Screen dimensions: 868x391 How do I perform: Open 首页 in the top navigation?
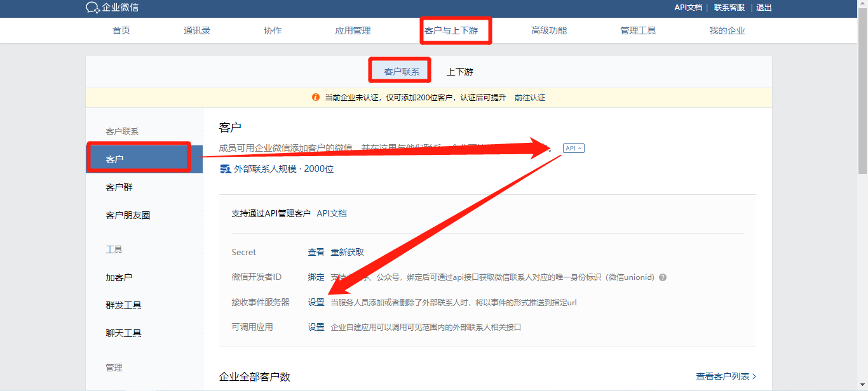click(121, 30)
